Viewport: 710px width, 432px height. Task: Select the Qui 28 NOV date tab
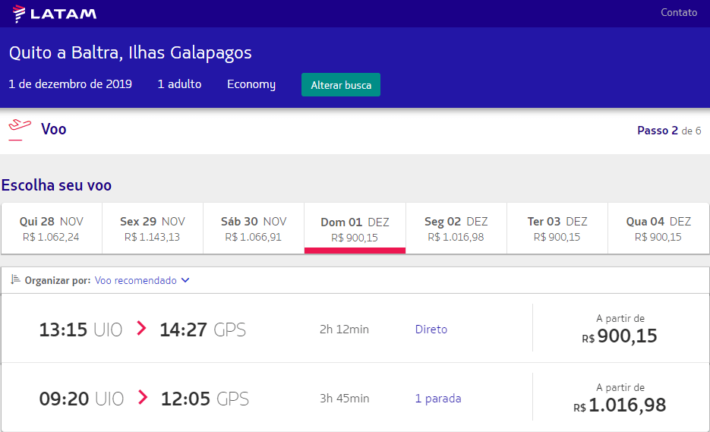point(52,229)
